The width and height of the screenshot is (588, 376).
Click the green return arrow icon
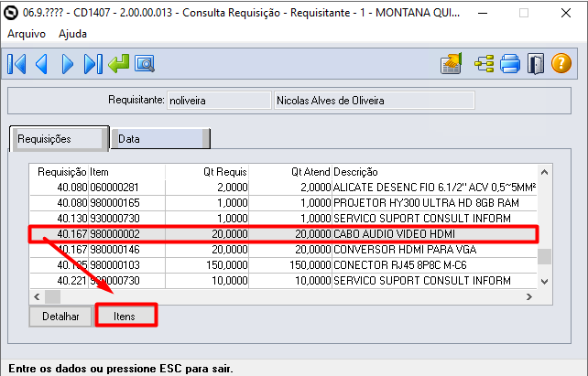tap(118, 64)
